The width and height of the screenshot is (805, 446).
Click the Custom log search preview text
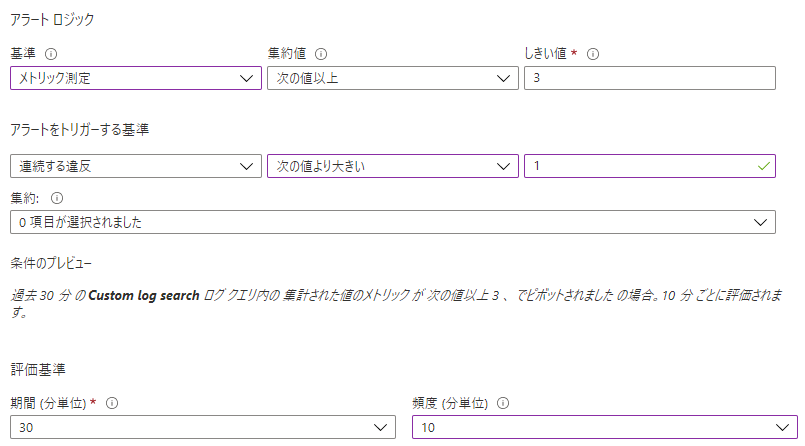coord(144,296)
